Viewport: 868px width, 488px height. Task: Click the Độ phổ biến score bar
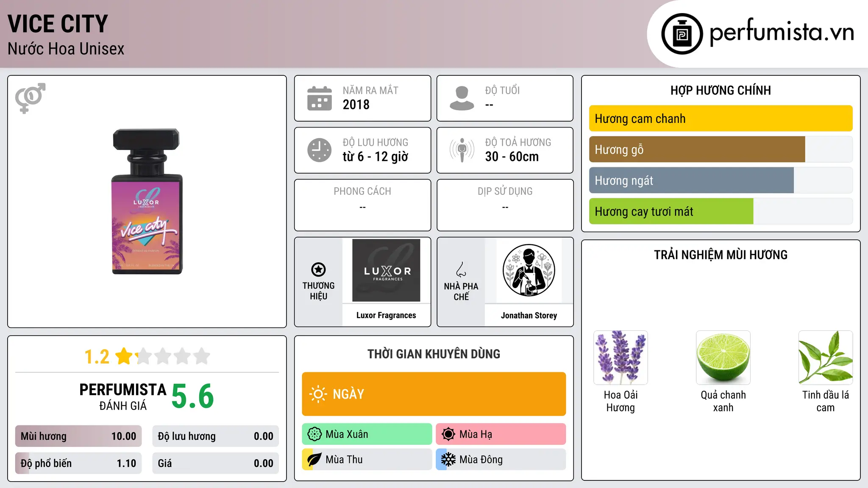click(78, 463)
